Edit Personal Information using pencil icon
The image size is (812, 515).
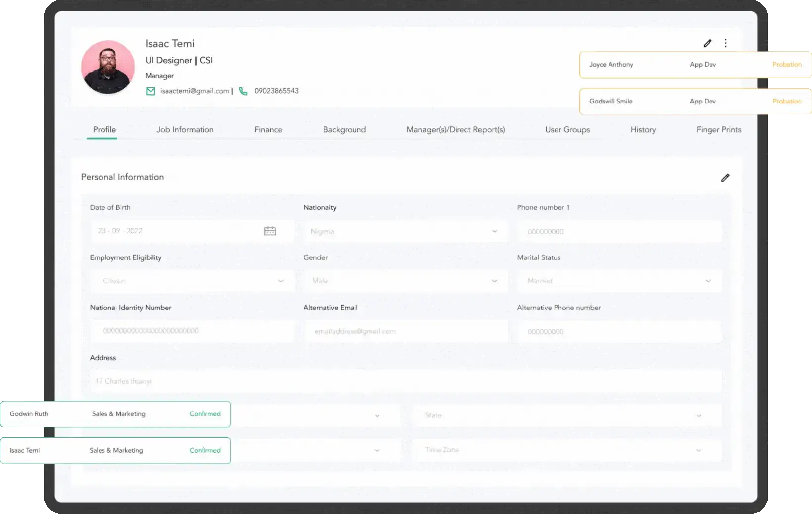725,178
